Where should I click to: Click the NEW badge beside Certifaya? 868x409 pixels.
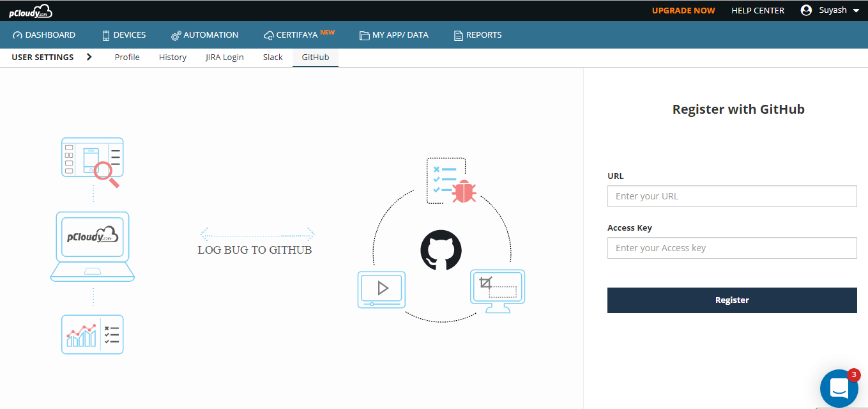[328, 32]
